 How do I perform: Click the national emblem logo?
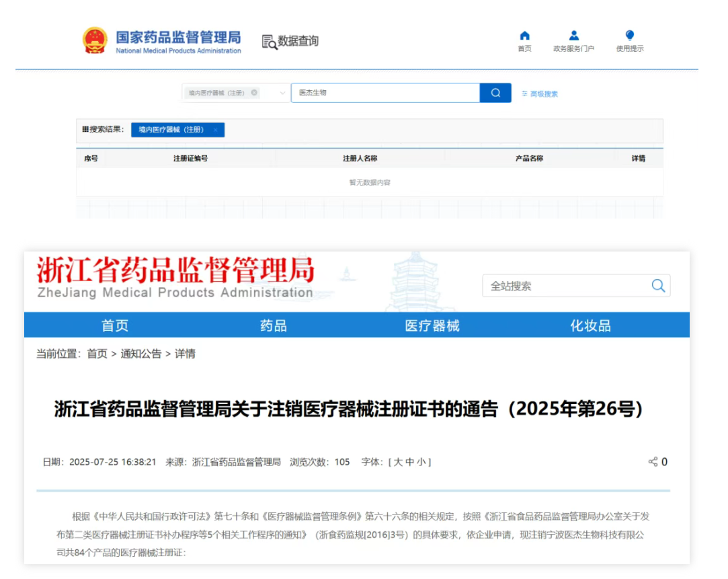tap(95, 40)
